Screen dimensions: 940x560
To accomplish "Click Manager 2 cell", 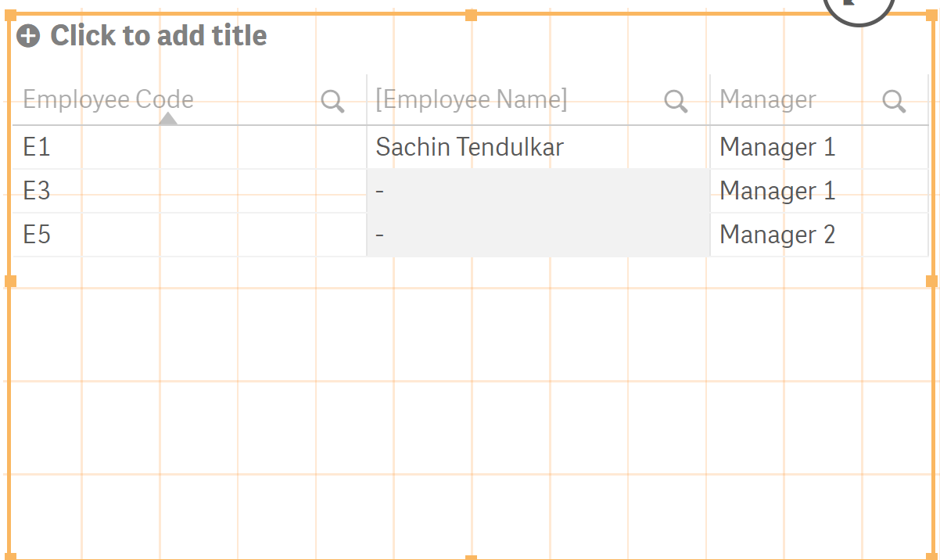I will coord(777,235).
